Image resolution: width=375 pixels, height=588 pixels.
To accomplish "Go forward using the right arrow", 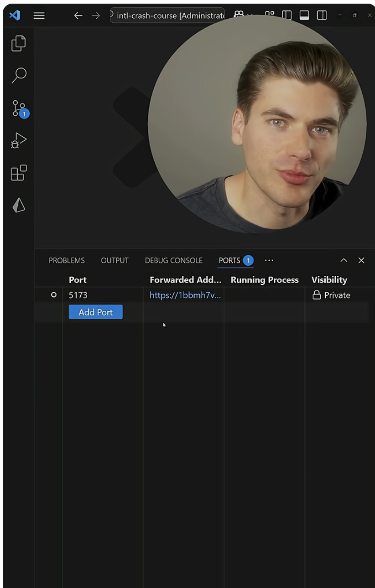I will point(95,15).
